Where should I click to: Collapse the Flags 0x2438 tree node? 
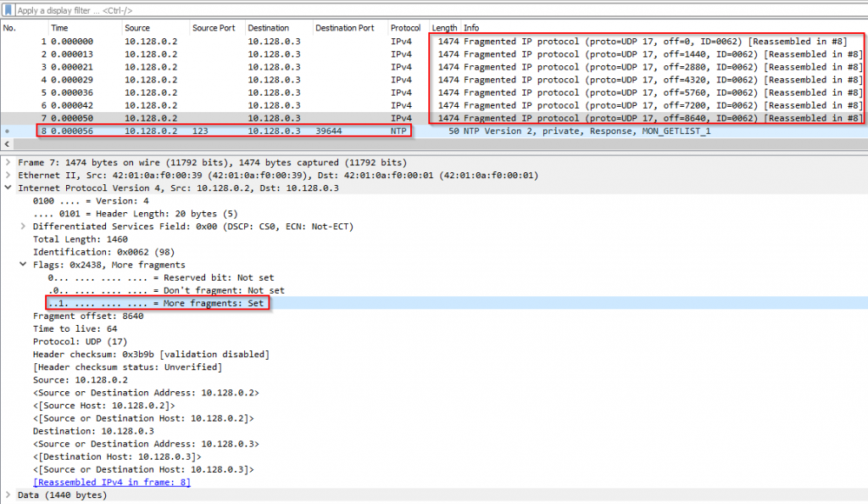(x=23, y=264)
